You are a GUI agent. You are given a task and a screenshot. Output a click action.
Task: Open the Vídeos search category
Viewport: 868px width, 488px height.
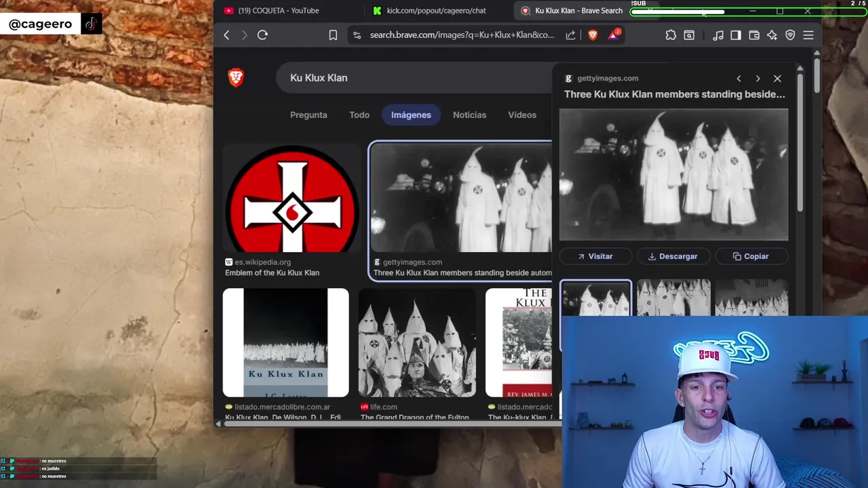click(522, 115)
